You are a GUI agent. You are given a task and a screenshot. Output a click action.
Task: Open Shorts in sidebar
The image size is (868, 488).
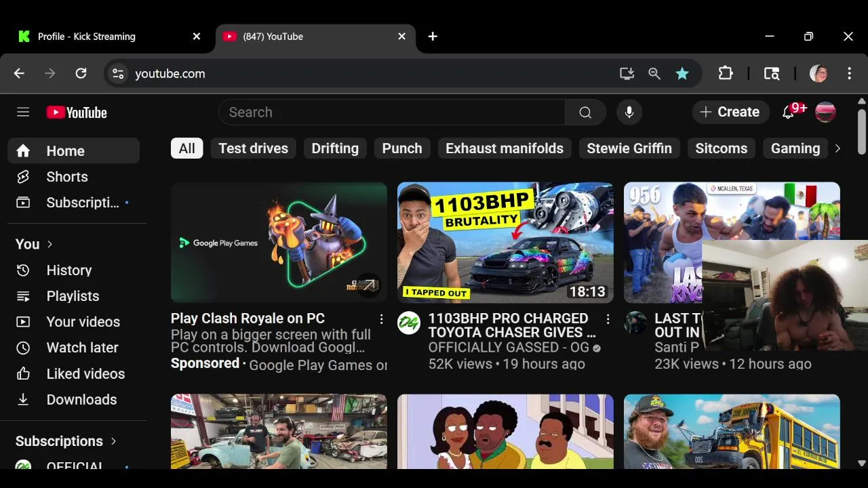pos(73,177)
